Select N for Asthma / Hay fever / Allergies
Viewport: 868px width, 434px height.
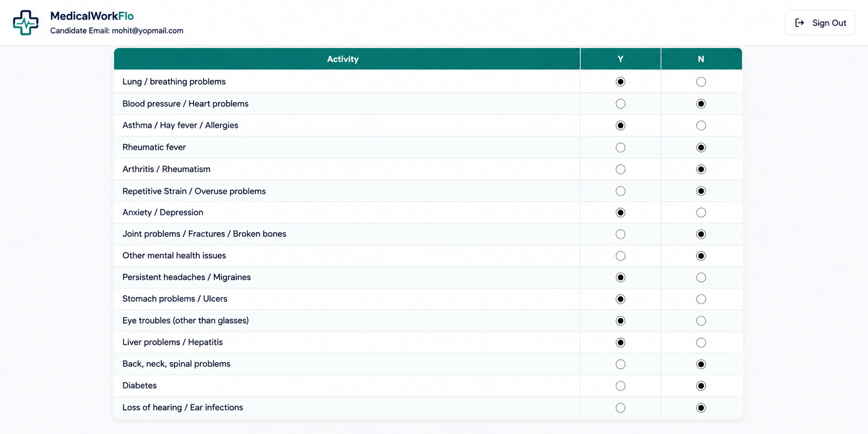(x=701, y=126)
